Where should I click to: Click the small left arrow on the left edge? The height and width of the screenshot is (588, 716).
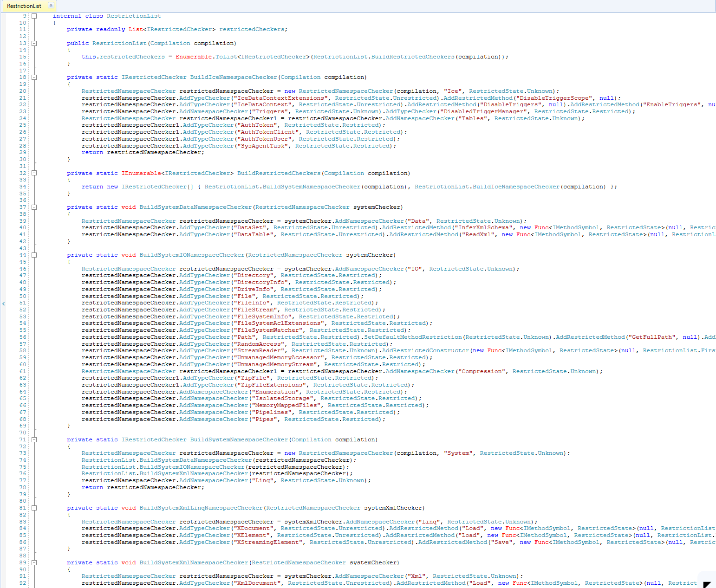(3, 304)
